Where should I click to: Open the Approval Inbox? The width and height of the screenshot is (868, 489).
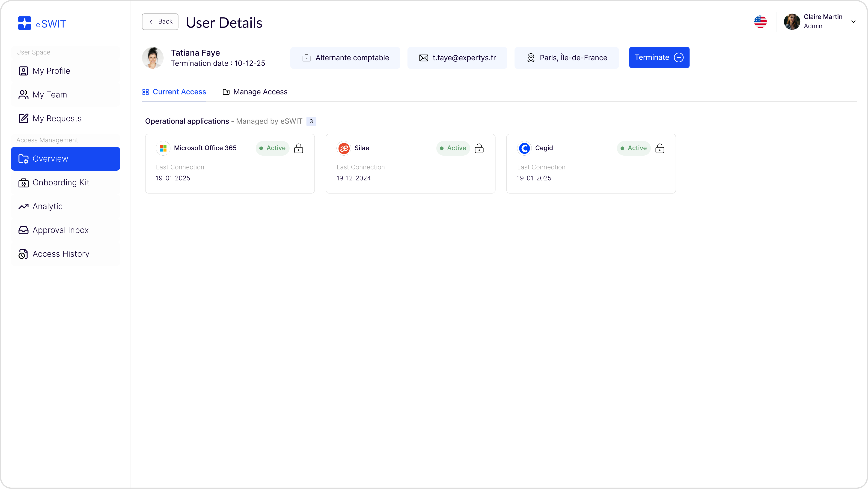click(61, 230)
